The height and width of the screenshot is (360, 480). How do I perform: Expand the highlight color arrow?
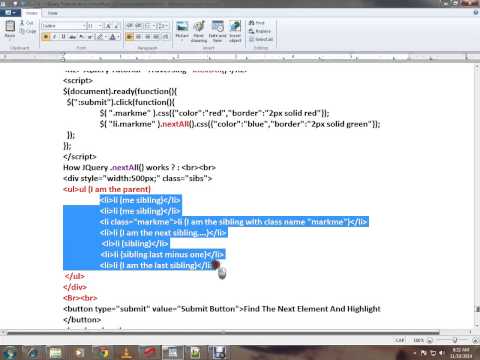click(x=105, y=37)
